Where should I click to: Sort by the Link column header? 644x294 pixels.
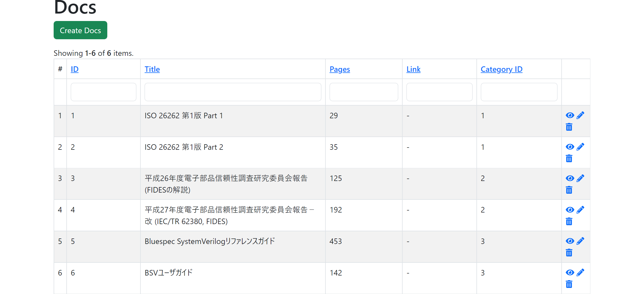(413, 69)
